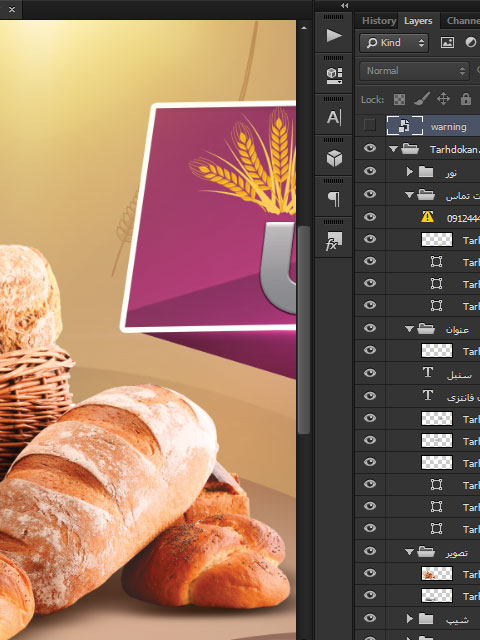Open the Actions panel play icon
Screen dimensions: 480x640
click(334, 36)
